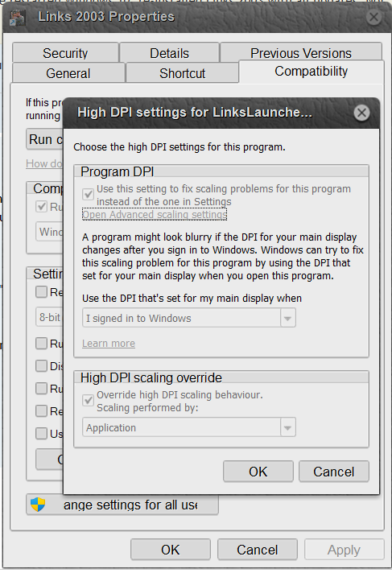Click Change settings for all users button
This screenshot has width=392, height=573.
122,505
